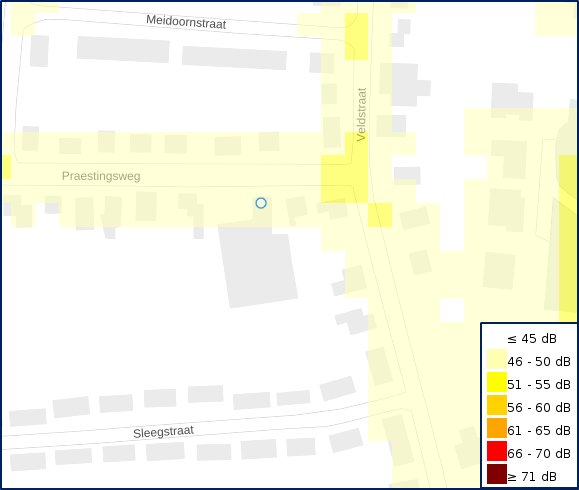Click the ≤ 45 dB legend label
579x490 pixels.
coord(532,339)
